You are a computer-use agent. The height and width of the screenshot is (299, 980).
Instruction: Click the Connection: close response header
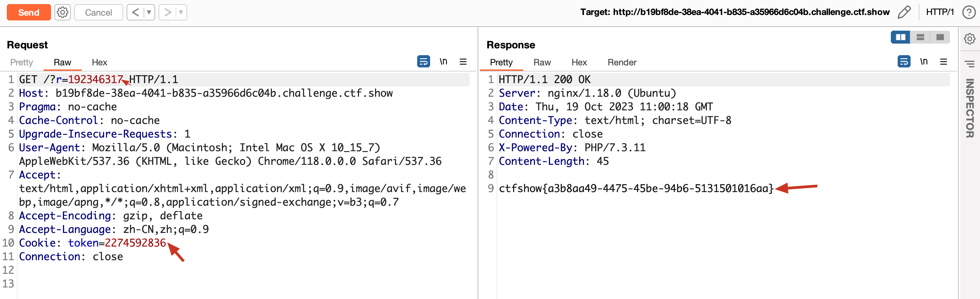tap(551, 134)
